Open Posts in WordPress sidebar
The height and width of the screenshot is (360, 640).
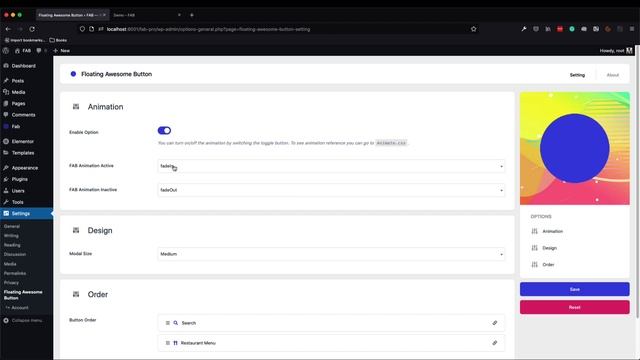[18, 81]
